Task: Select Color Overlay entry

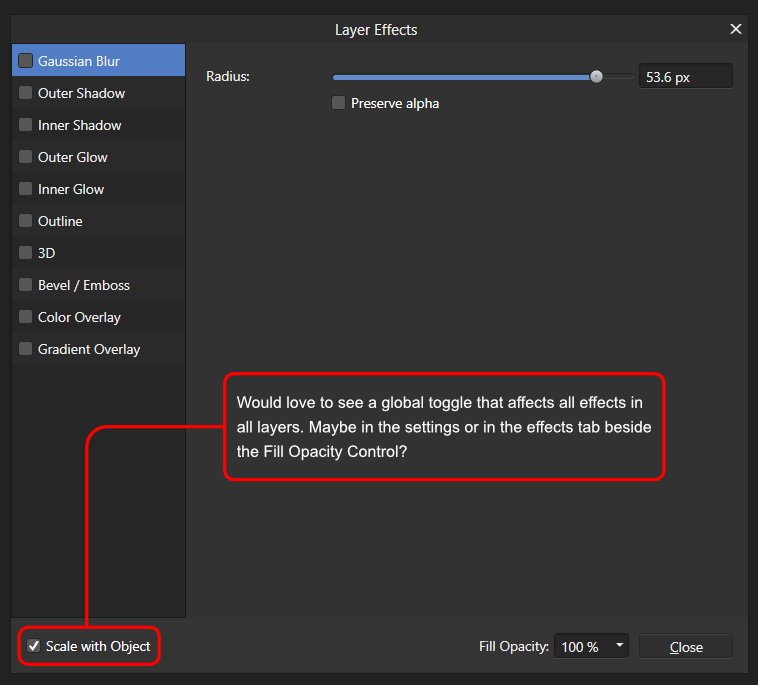Action: tap(99, 317)
